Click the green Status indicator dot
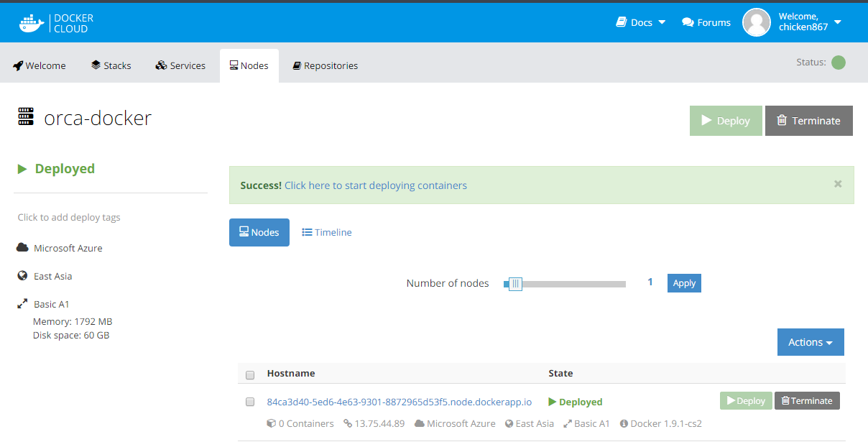Screen dimensions: 868x447 [838, 63]
